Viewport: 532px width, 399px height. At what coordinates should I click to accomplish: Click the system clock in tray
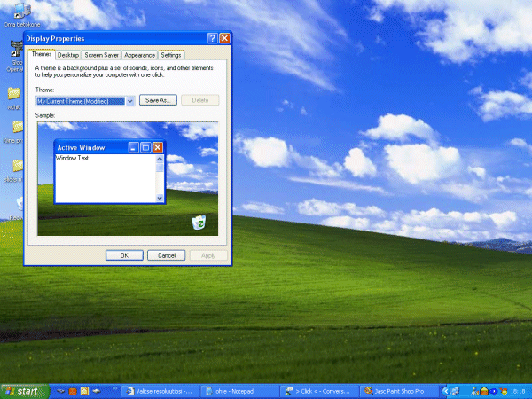[518, 392]
